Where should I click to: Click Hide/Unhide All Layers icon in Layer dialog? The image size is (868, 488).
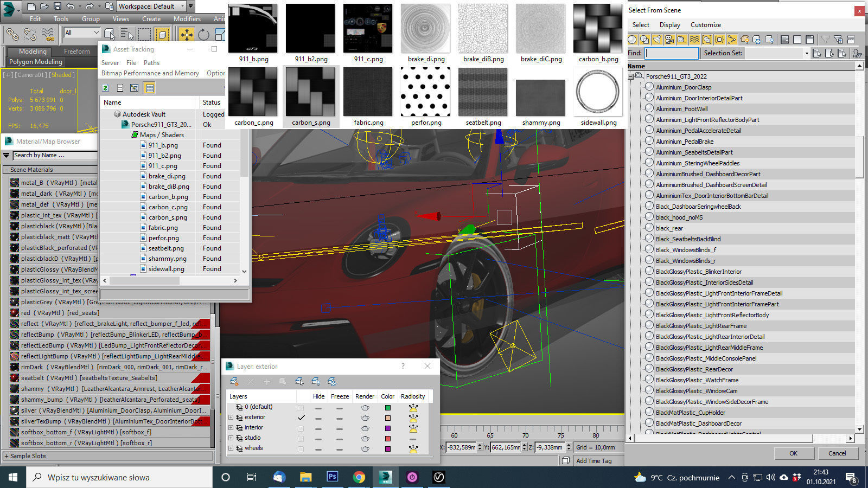[x=316, y=382]
